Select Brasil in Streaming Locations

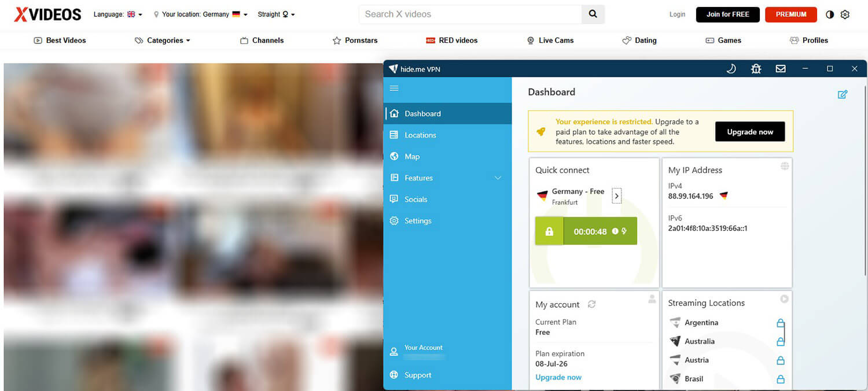coord(694,379)
